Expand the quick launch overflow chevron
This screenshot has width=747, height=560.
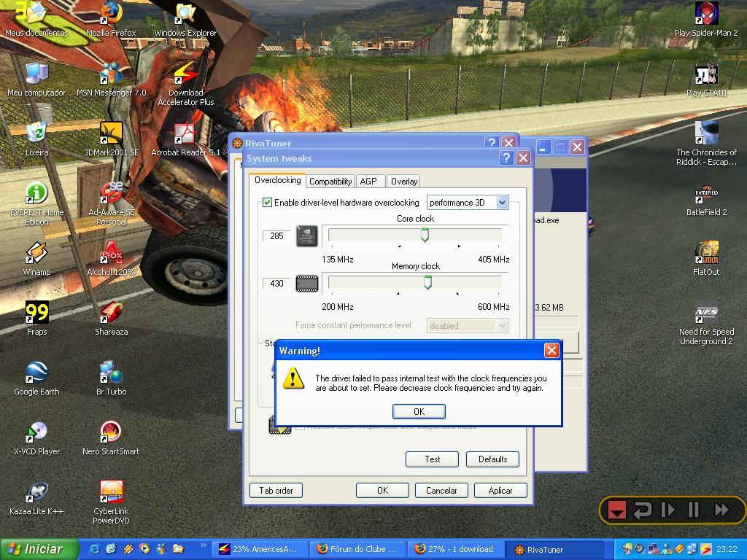pos(204,545)
